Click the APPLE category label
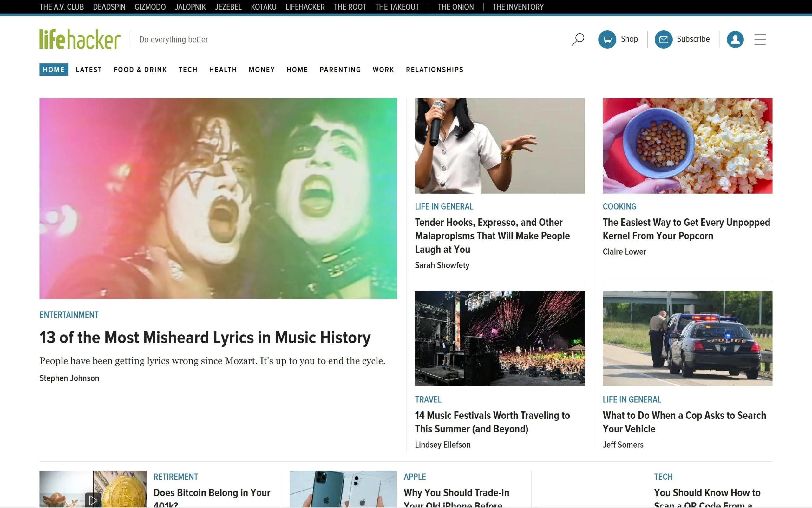 click(x=415, y=477)
